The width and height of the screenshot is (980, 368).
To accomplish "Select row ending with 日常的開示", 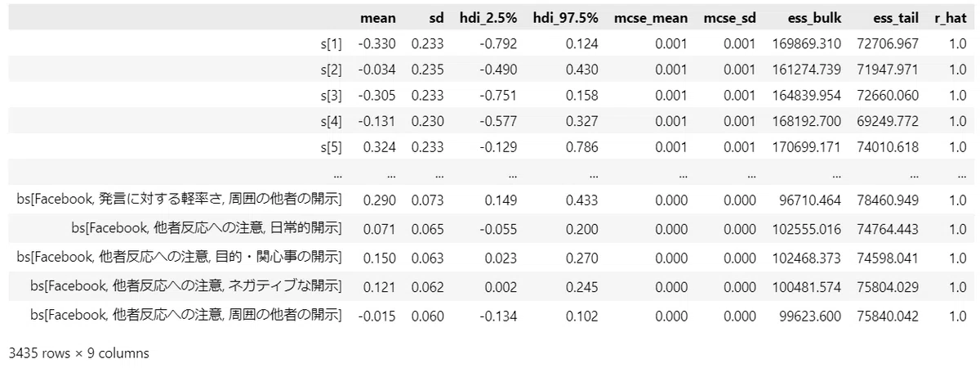I will click(x=490, y=229).
